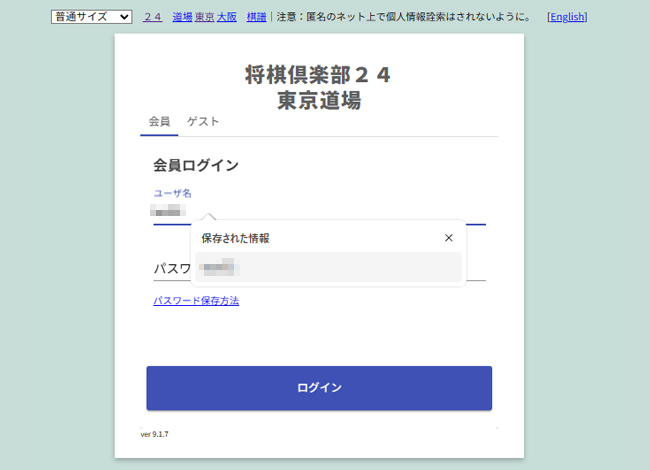Open the 道場 link
Viewport: 650px width, 470px height.
tap(182, 17)
